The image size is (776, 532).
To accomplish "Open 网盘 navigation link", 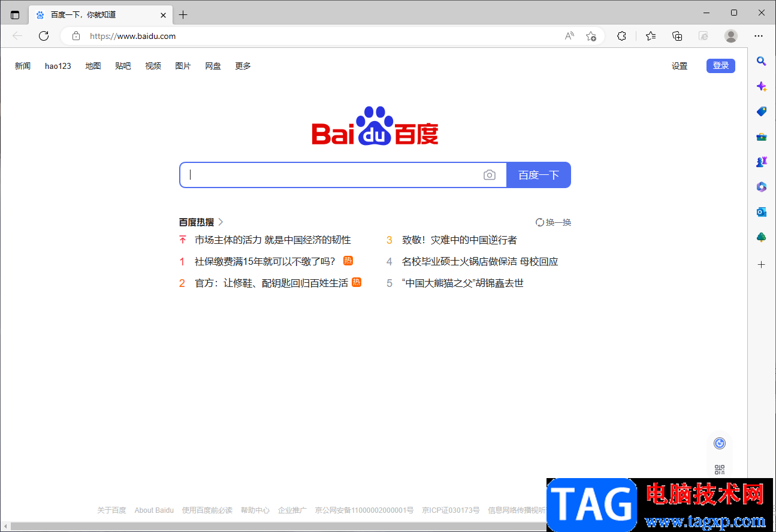I will (x=213, y=66).
